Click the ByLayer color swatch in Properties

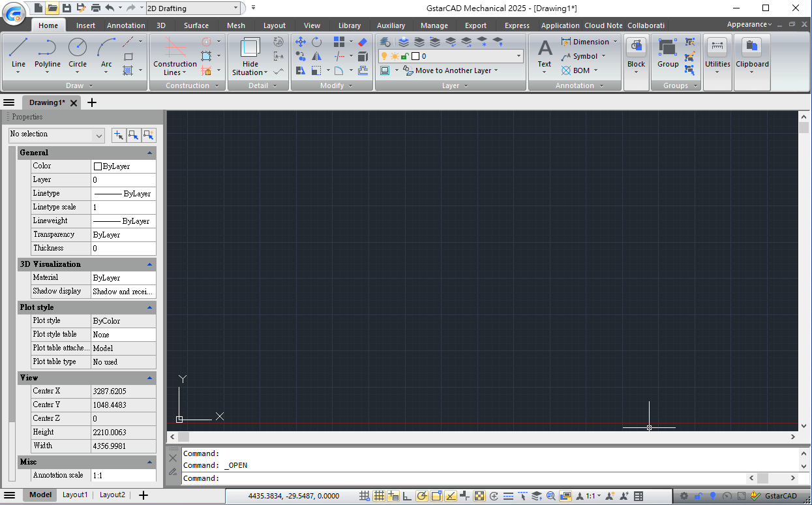(x=98, y=166)
